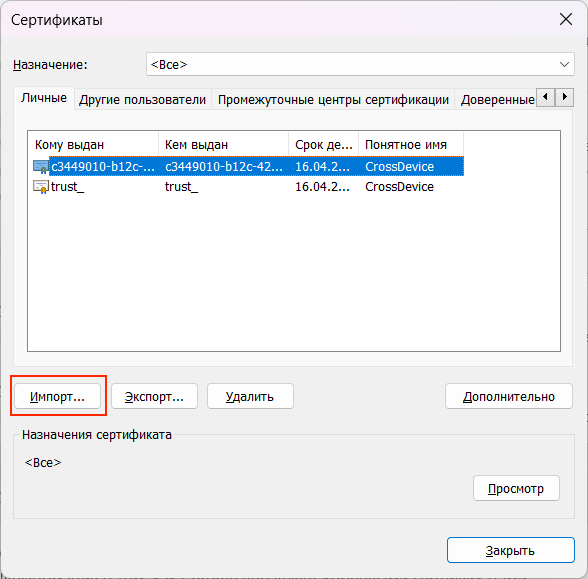Open Промежуточные центры сертификации tab
The height and width of the screenshot is (579, 588).
click(x=333, y=100)
